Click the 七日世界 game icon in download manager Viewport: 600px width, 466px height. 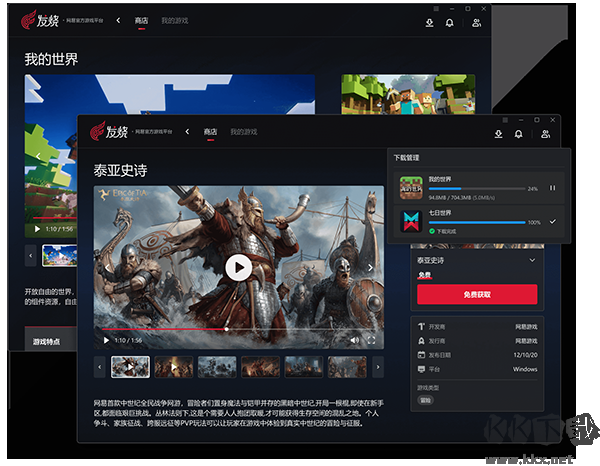411,221
